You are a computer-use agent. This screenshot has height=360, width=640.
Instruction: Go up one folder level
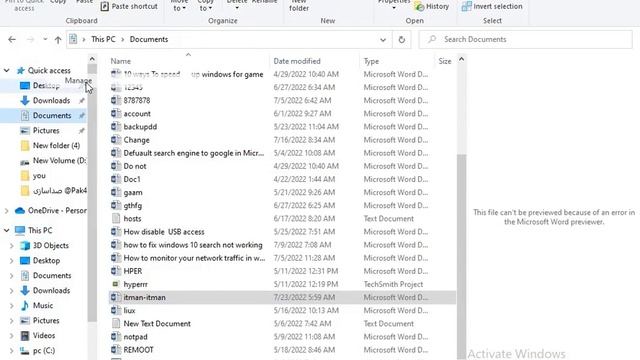pos(58,40)
